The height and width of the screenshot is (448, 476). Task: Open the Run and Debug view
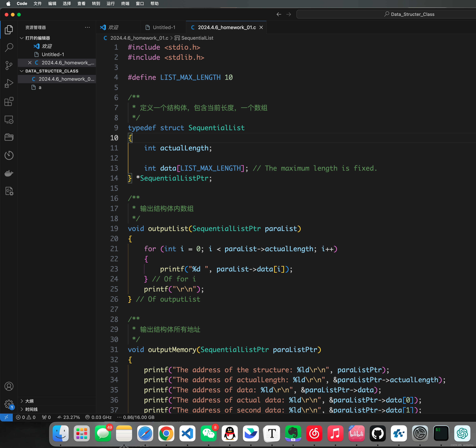pos(9,83)
